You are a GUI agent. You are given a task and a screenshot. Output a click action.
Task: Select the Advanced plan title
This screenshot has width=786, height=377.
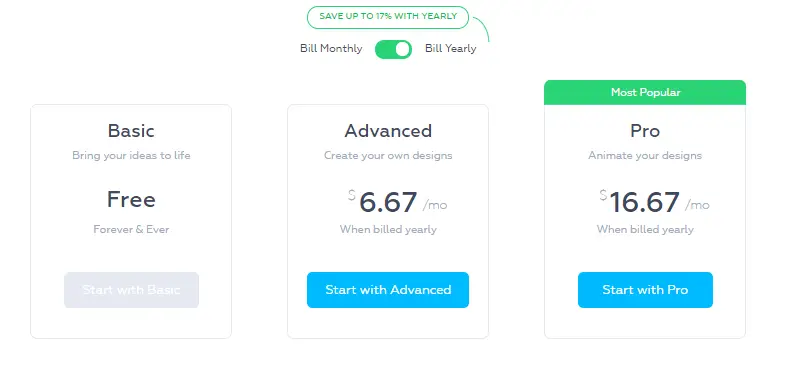388,131
